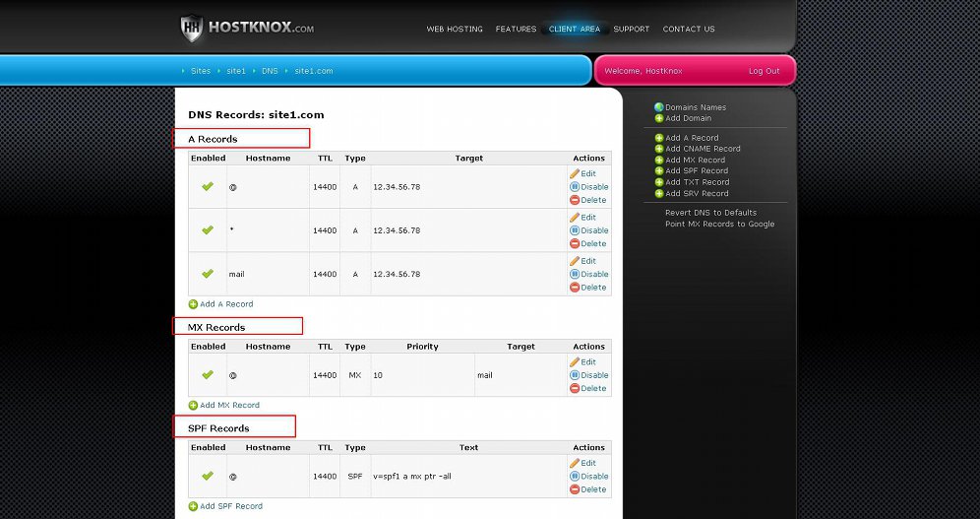Click the green enabled checkmark of * A record
This screenshot has height=519, width=980.
pos(208,230)
